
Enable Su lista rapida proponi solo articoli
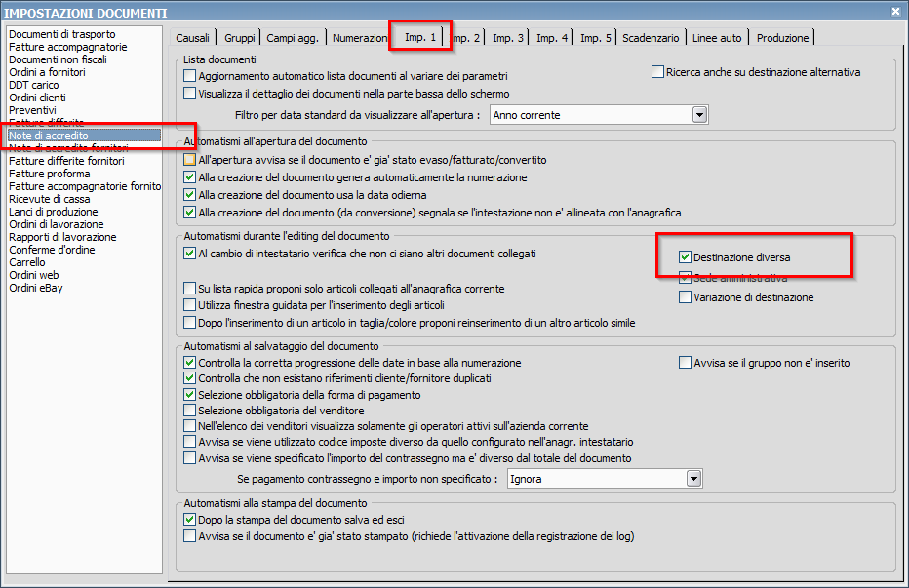click(189, 289)
